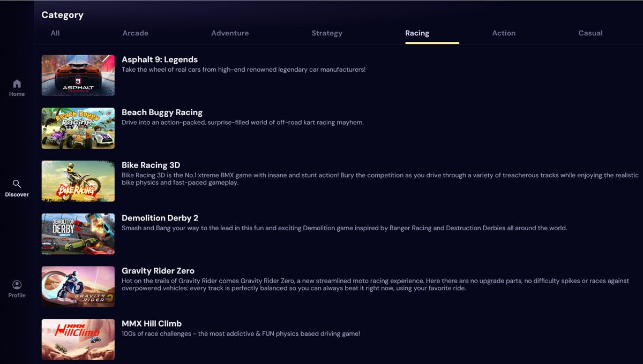Open the Profile section from the sidebar
Screen dimensions: 643x364
pyautogui.click(x=17, y=288)
